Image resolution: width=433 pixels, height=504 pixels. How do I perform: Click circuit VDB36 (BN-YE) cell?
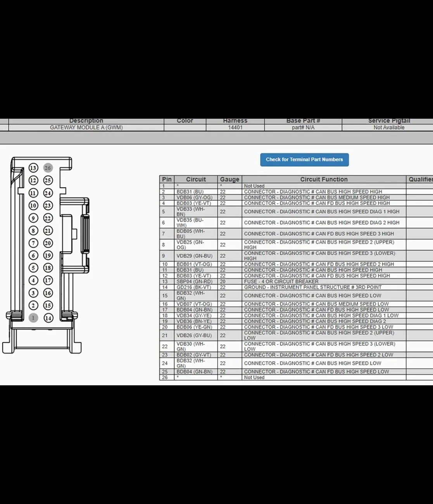click(x=196, y=321)
